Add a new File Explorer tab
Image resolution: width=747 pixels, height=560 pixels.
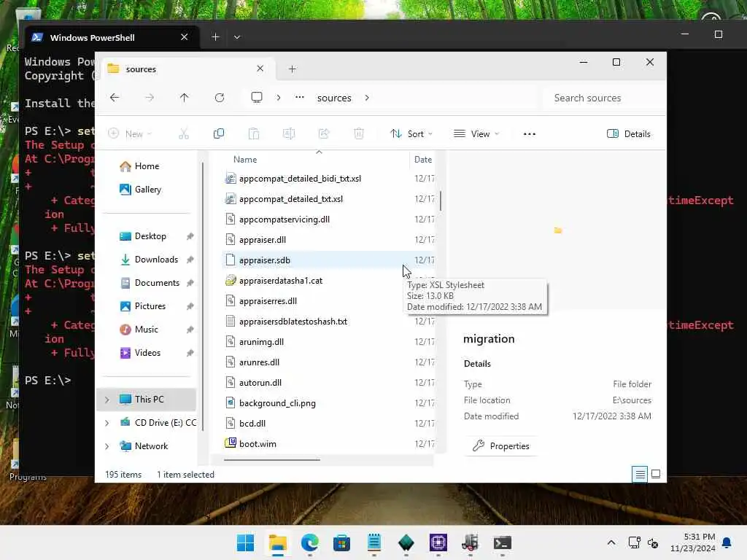[x=292, y=69]
